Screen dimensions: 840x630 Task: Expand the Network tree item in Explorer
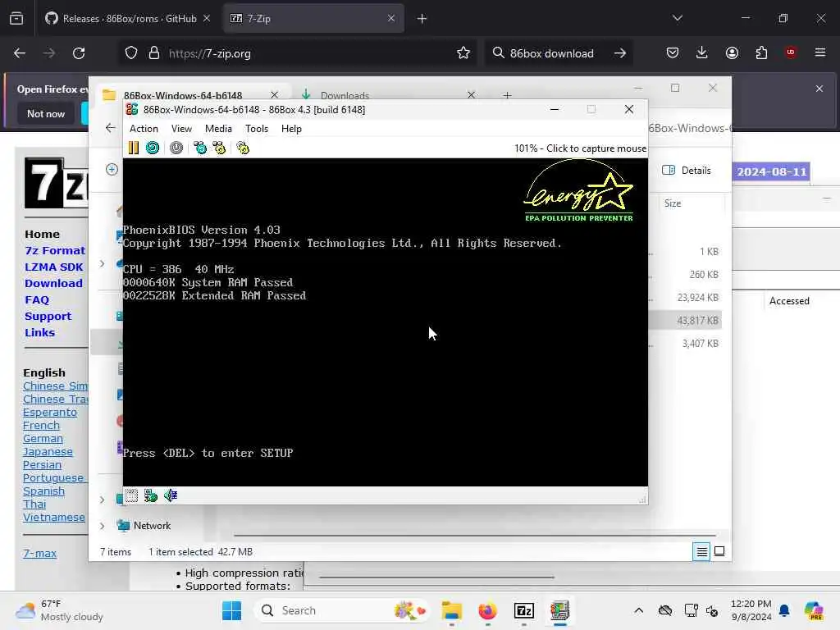[x=103, y=526]
